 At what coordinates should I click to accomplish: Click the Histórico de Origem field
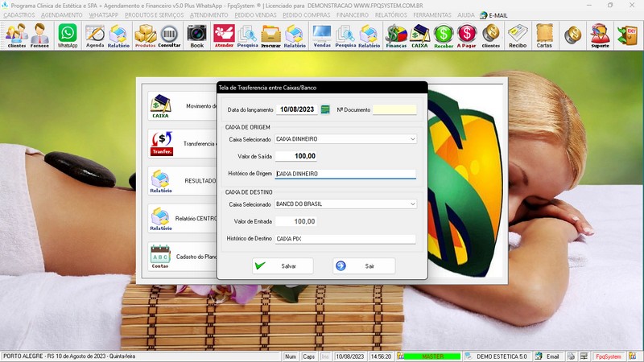click(345, 174)
